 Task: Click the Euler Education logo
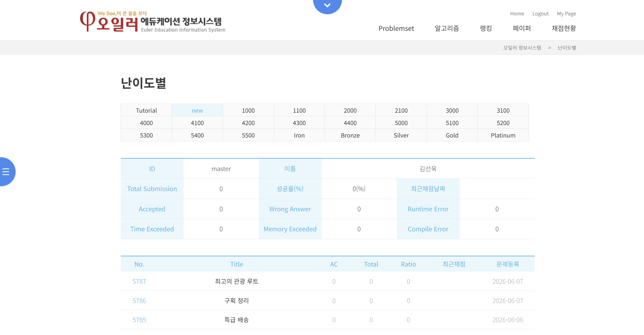[152, 22]
